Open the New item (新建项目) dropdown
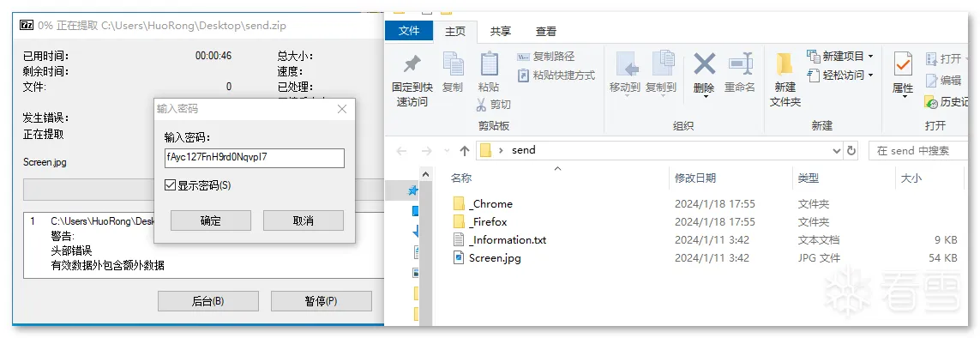Viewport: 980px width, 338px height. (840, 57)
